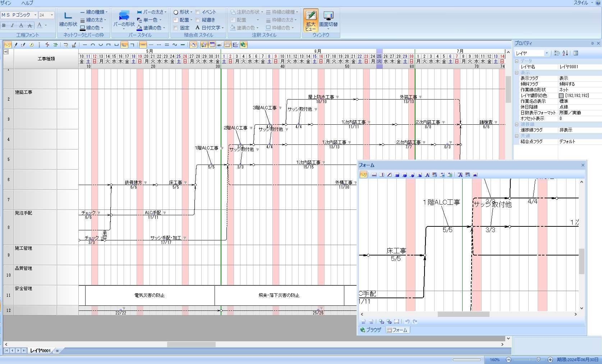Show properties by category in the Properties panel

coord(557,53)
